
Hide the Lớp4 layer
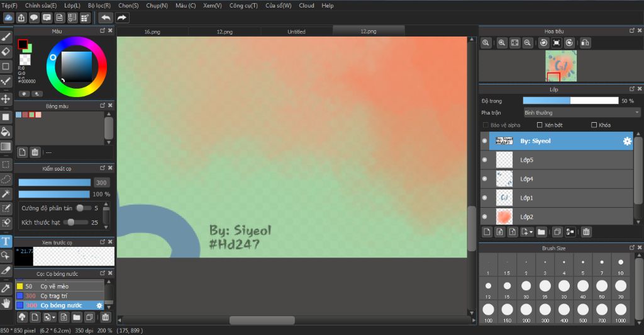(x=485, y=179)
